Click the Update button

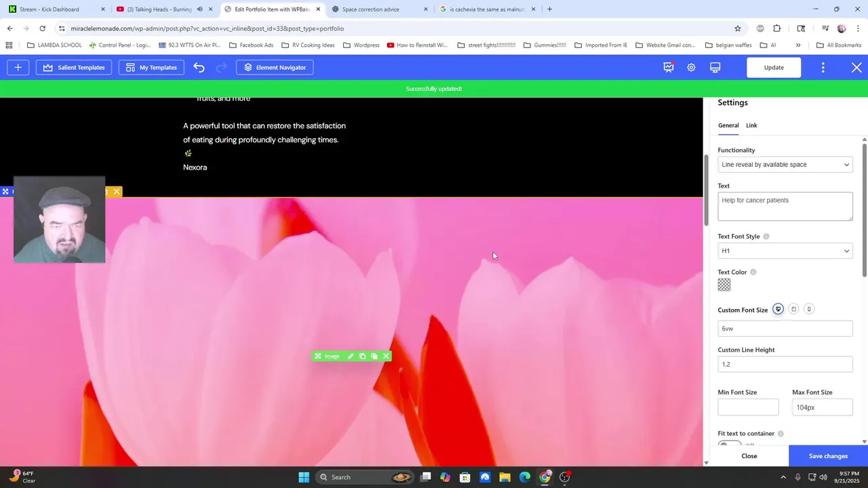click(774, 67)
